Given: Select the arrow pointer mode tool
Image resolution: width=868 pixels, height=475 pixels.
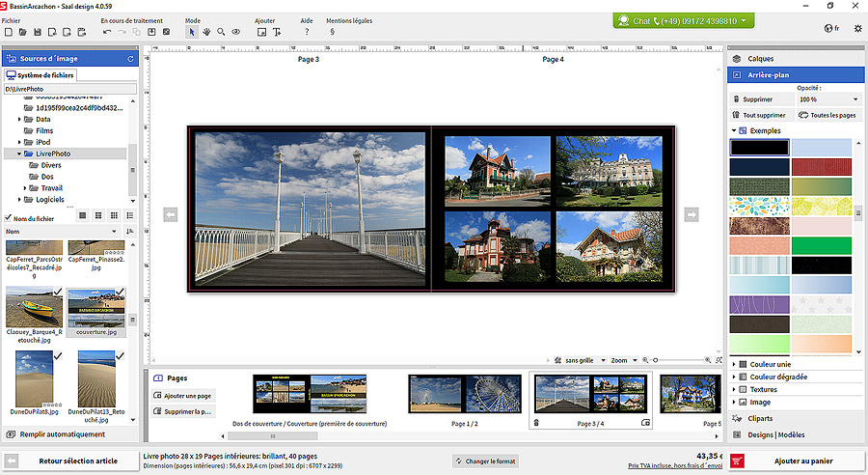Looking at the screenshot, I should [x=191, y=32].
